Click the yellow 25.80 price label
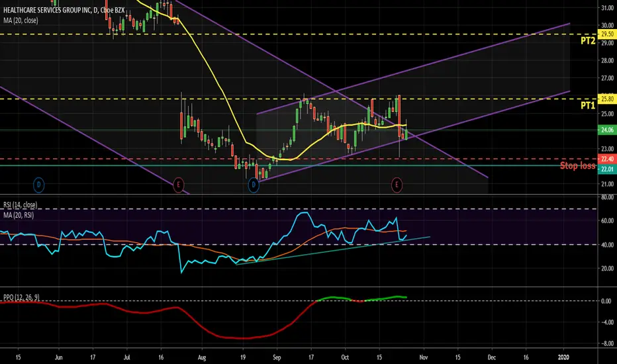The image size is (617, 364). (x=607, y=99)
